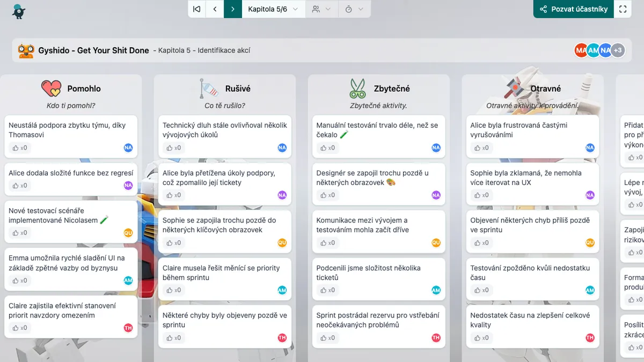
Task: Select the Rušivé column header
Action: (x=238, y=88)
